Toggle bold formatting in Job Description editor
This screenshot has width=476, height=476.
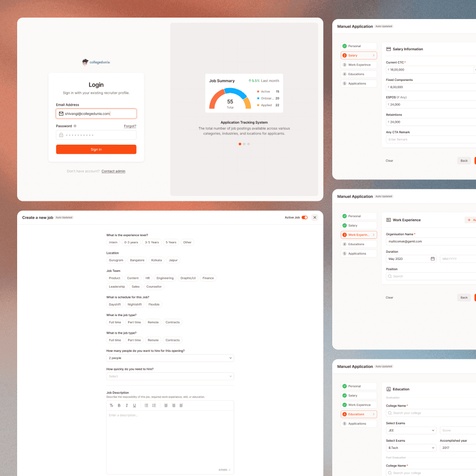[119, 406]
